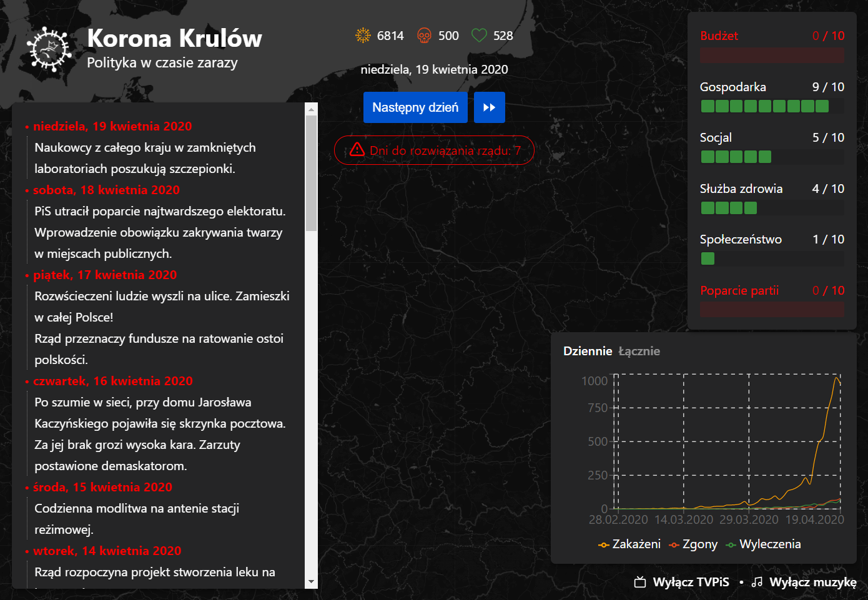The width and height of the screenshot is (868, 600).
Task: Switch chart to Łącznie view
Action: click(x=639, y=351)
